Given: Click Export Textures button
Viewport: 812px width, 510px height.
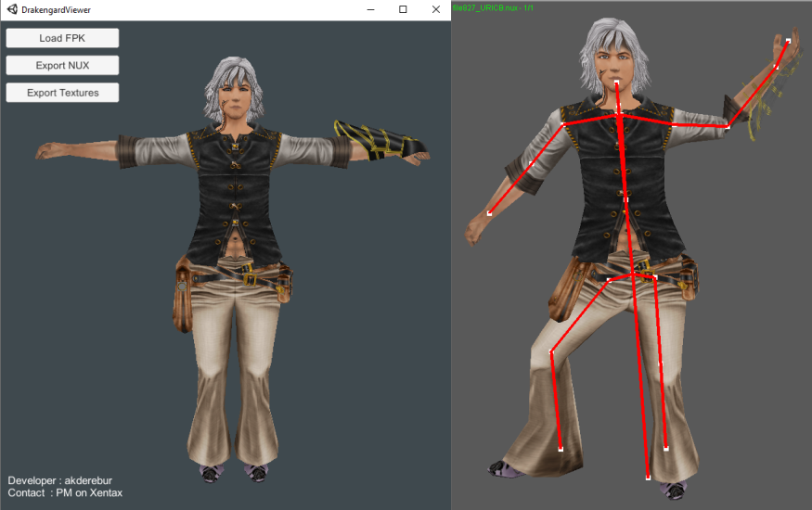Looking at the screenshot, I should 62,93.
